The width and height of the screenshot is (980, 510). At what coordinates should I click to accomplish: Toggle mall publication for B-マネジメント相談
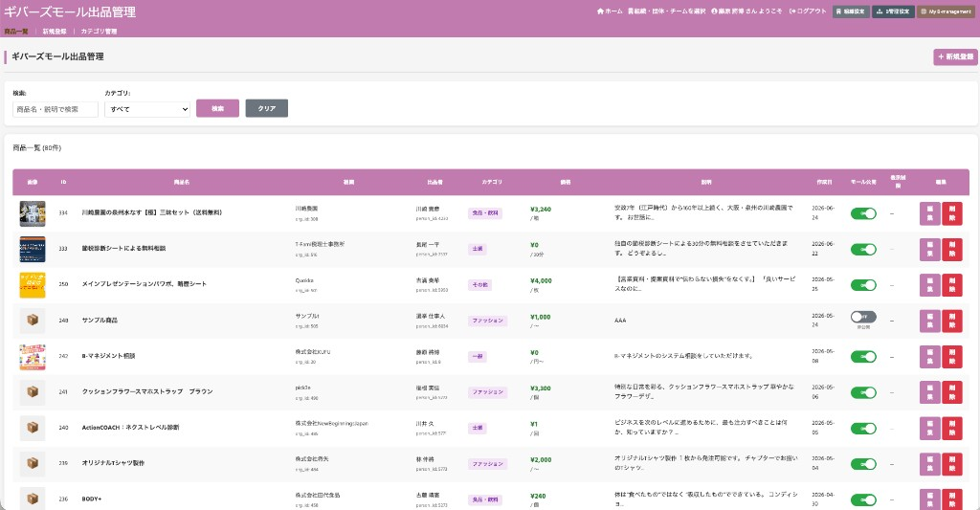click(x=863, y=357)
